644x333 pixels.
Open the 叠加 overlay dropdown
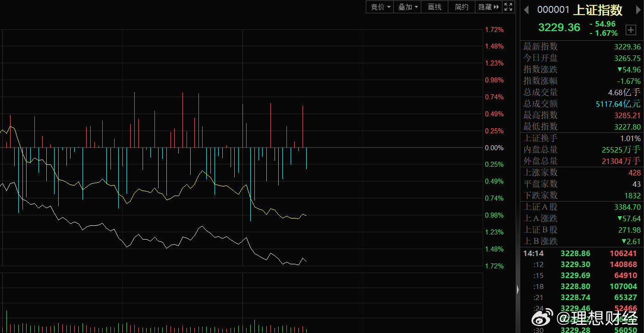(x=407, y=7)
